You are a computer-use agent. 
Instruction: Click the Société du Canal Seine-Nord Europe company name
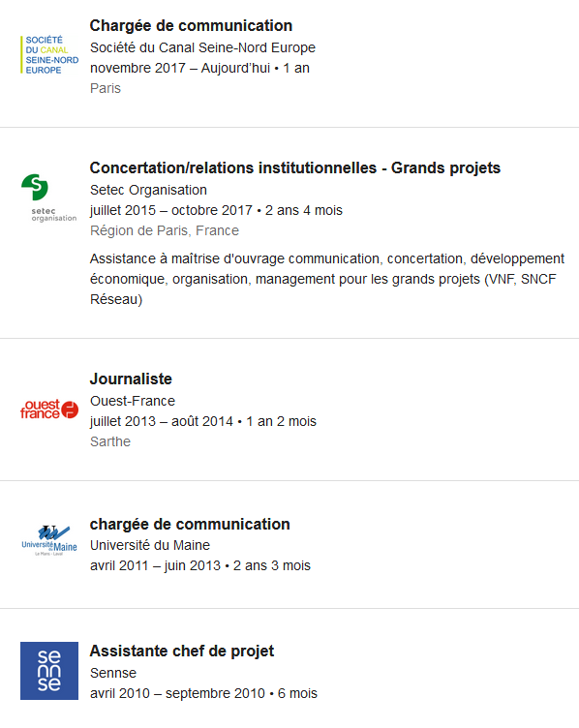202,47
